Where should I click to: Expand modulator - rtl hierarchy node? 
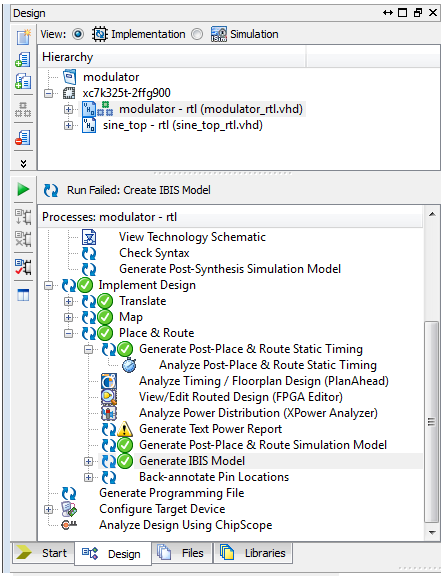click(x=68, y=109)
